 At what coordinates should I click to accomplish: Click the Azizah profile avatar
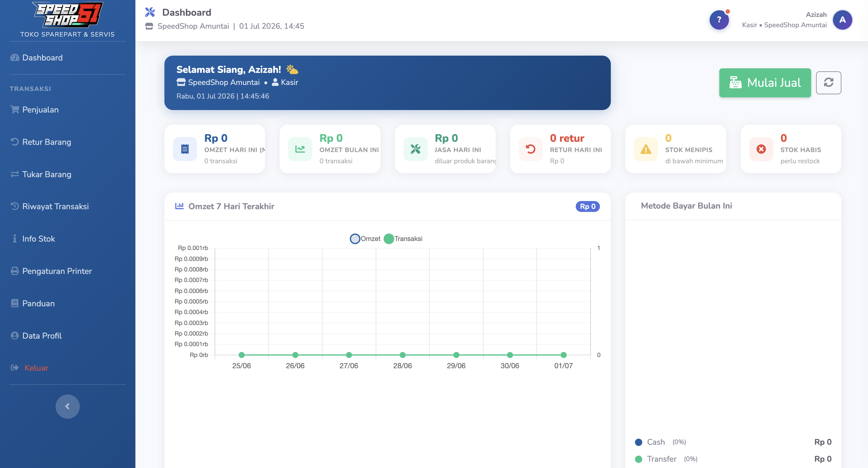tap(842, 20)
